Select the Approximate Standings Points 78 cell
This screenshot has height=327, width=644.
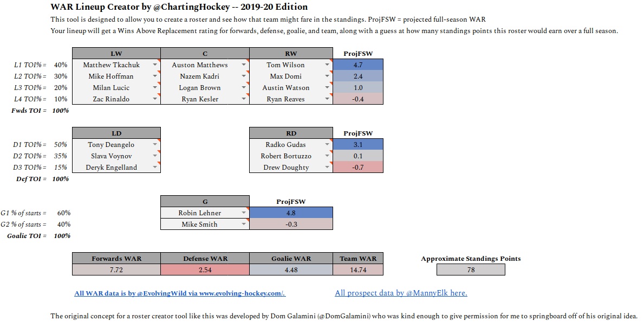tap(471, 270)
